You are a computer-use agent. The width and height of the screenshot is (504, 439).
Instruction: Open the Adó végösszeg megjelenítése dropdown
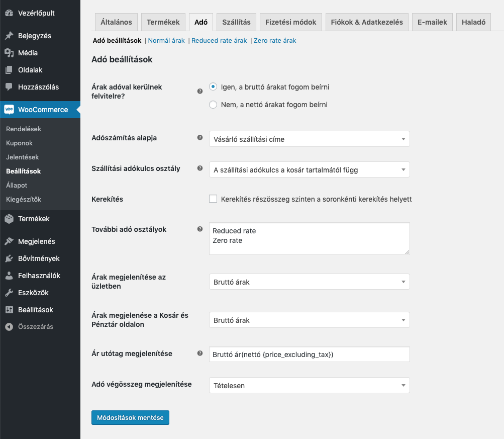click(309, 385)
